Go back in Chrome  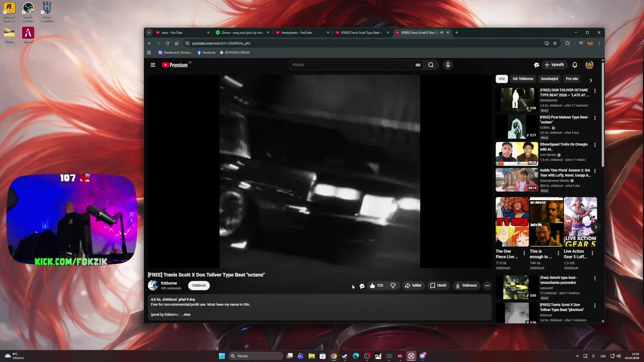[149, 43]
